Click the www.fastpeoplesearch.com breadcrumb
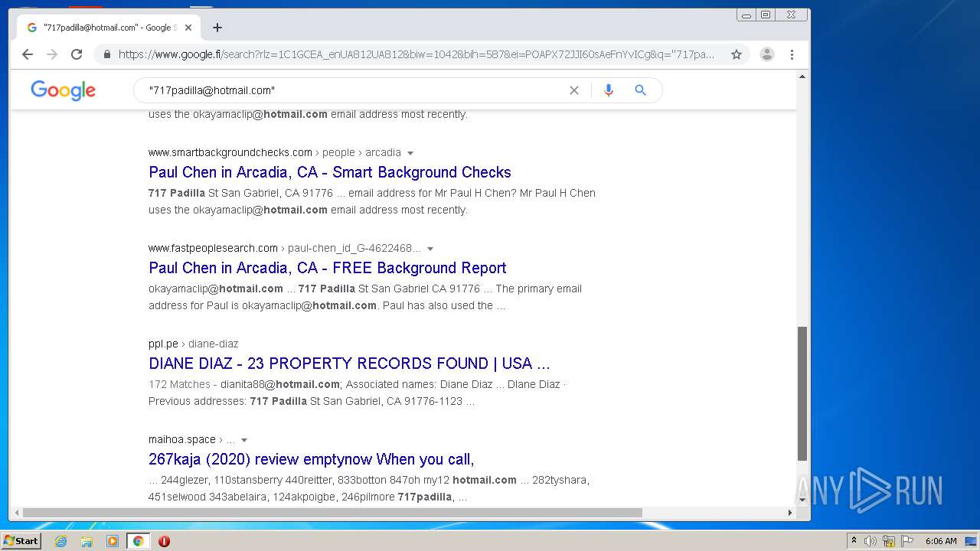 (x=213, y=248)
